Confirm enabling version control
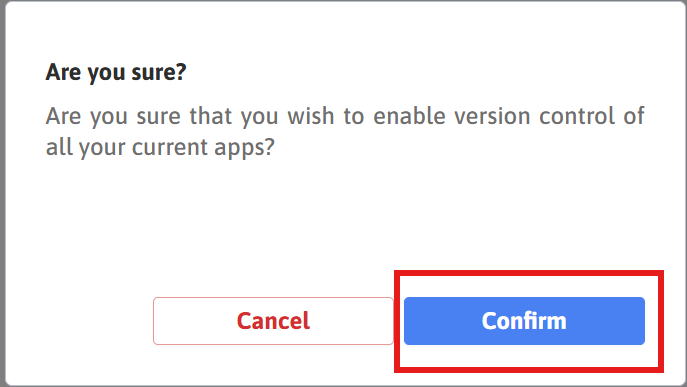The height and width of the screenshot is (387, 687). [x=524, y=321]
